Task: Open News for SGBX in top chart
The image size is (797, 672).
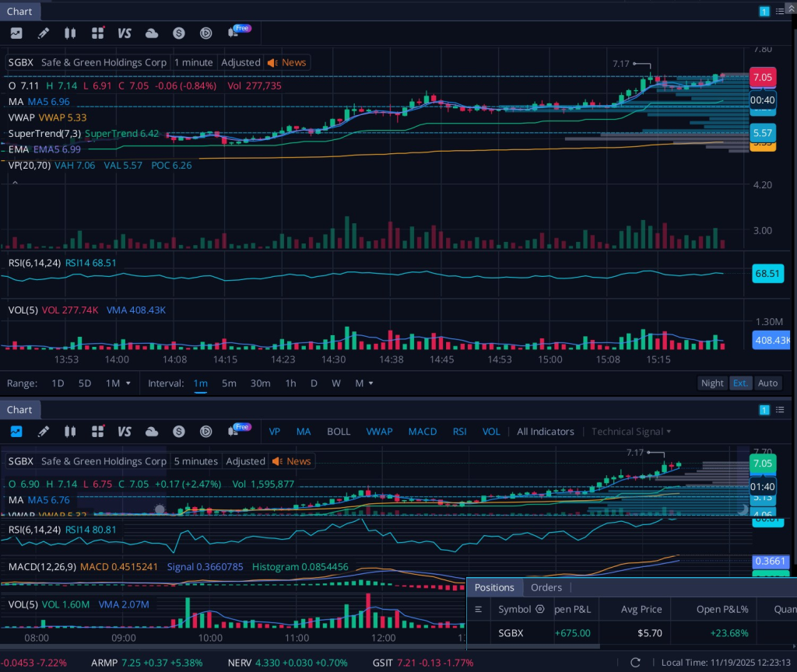Action: [286, 62]
